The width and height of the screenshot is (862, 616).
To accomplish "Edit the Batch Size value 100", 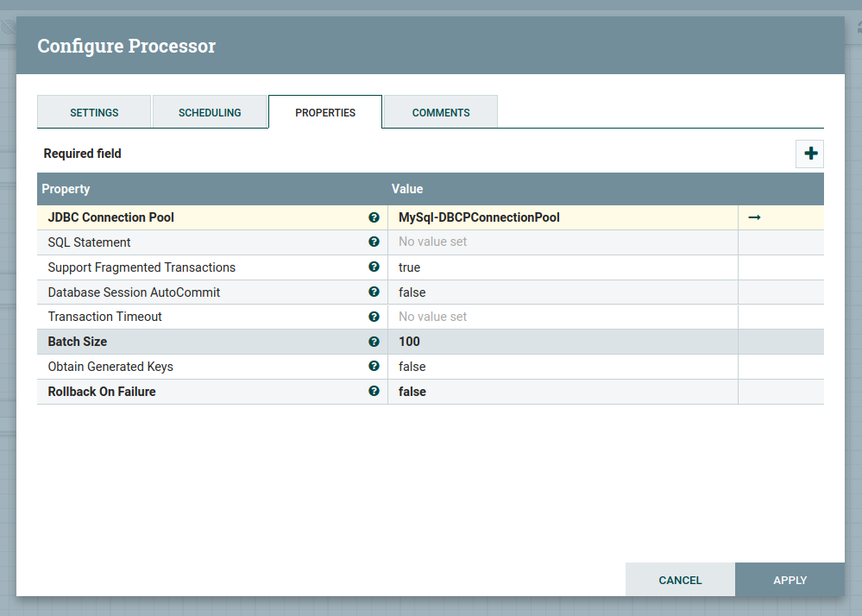I will coord(561,342).
